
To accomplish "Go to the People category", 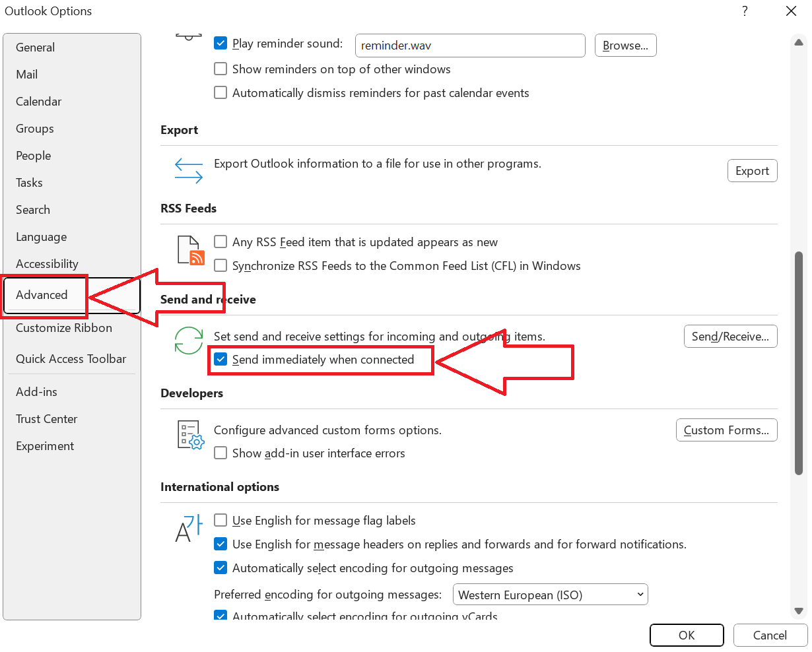I will pyautogui.click(x=72, y=156).
